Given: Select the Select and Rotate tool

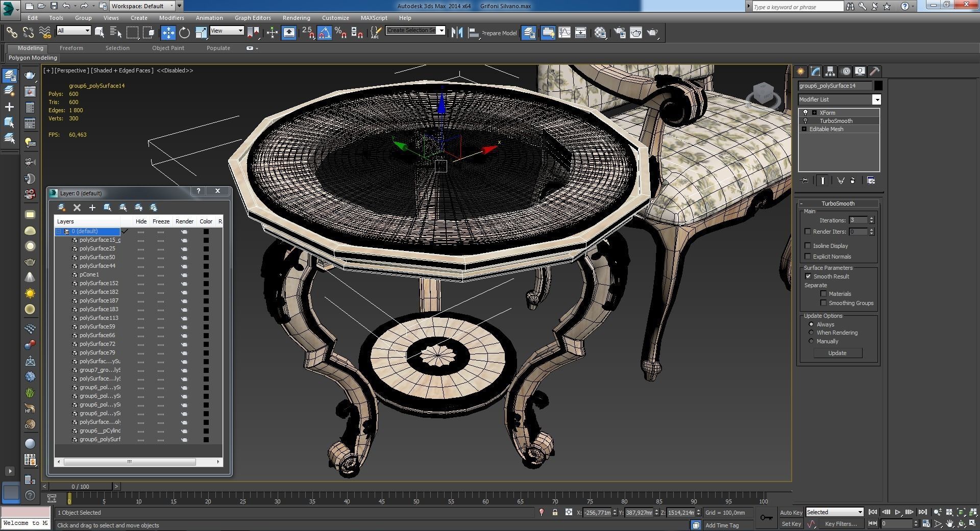Looking at the screenshot, I should click(x=184, y=33).
